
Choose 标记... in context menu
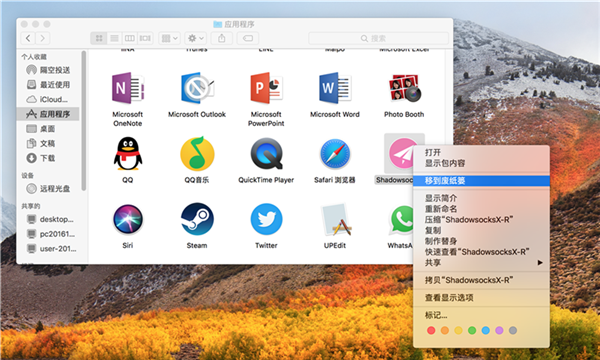click(481, 315)
